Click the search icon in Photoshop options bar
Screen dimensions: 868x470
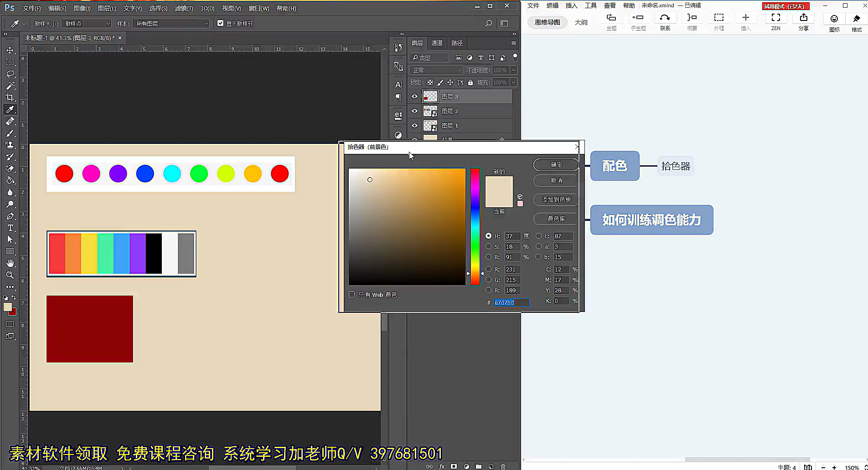tap(489, 23)
